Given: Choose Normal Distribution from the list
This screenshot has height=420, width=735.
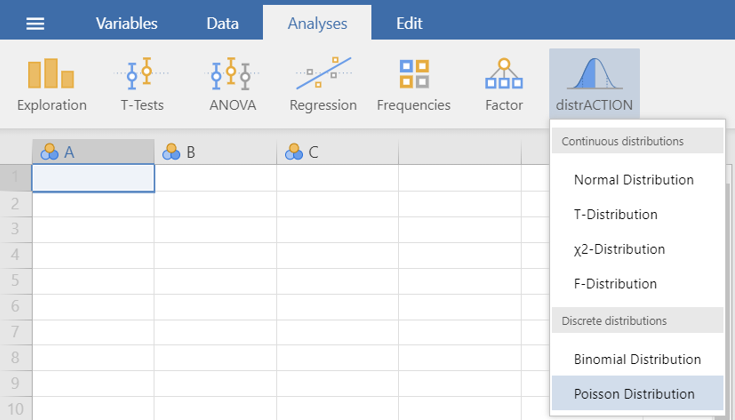Looking at the screenshot, I should tap(633, 180).
